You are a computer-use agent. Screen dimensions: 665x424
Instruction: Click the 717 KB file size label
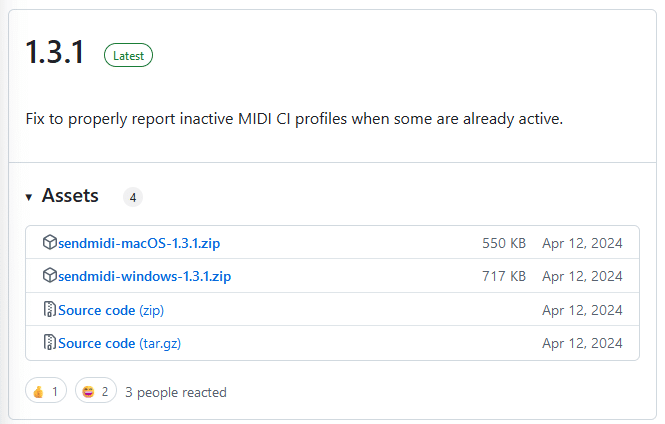(x=504, y=276)
